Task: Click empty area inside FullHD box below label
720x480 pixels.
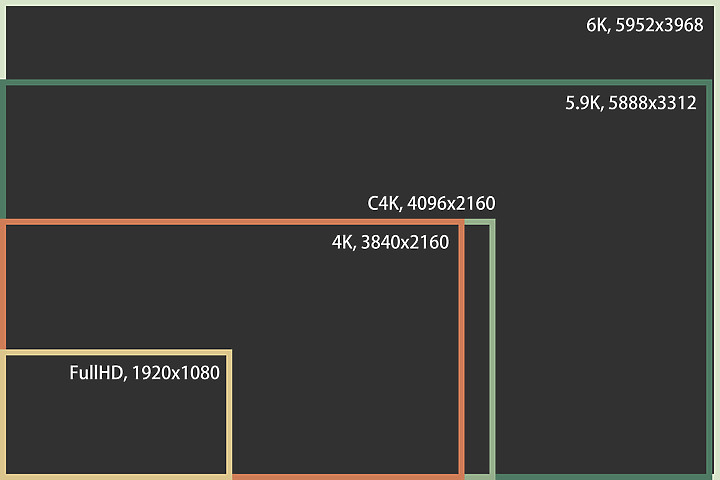Action: tap(116, 429)
